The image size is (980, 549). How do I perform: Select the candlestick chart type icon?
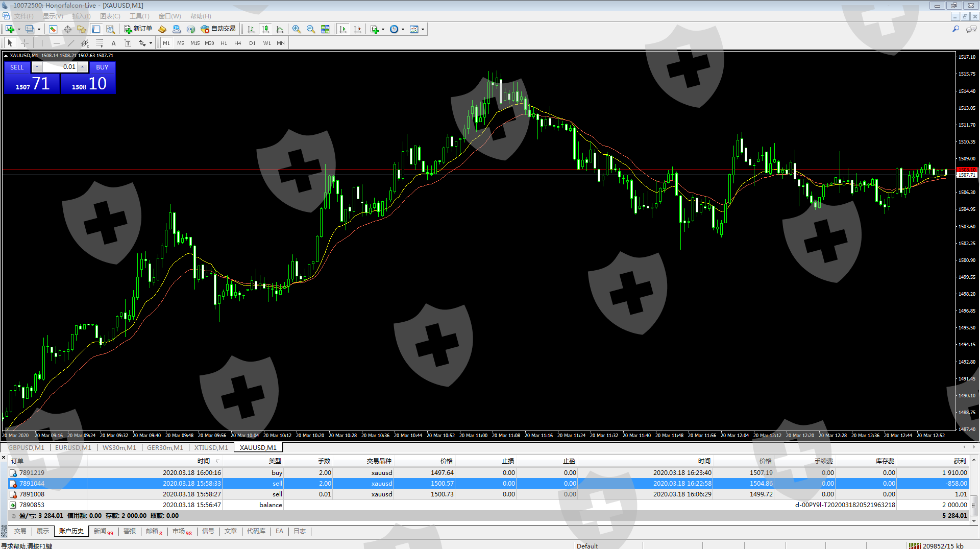coord(265,29)
